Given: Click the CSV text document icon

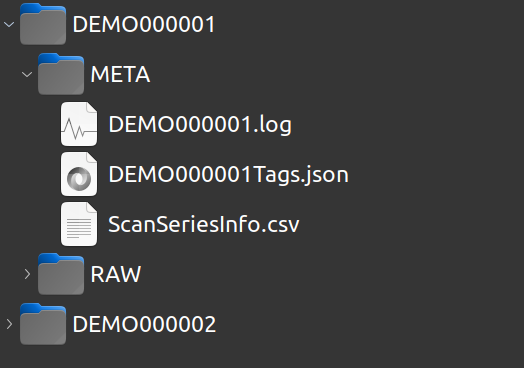Looking at the screenshot, I should [x=79, y=224].
